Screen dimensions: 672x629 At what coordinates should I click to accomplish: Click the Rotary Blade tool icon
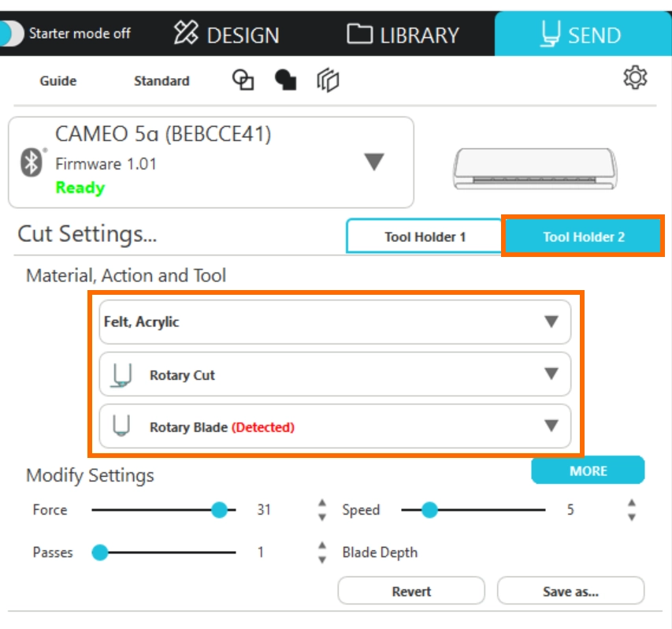121,427
